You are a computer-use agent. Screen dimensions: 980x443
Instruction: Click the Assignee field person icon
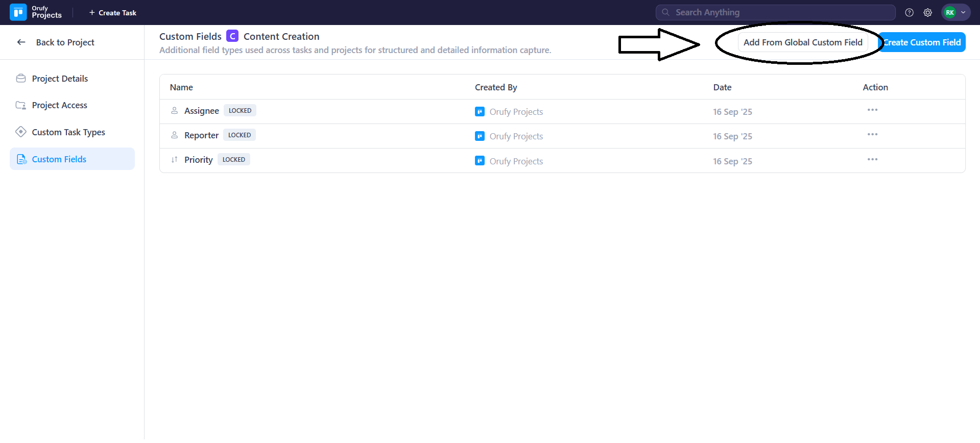pos(174,111)
